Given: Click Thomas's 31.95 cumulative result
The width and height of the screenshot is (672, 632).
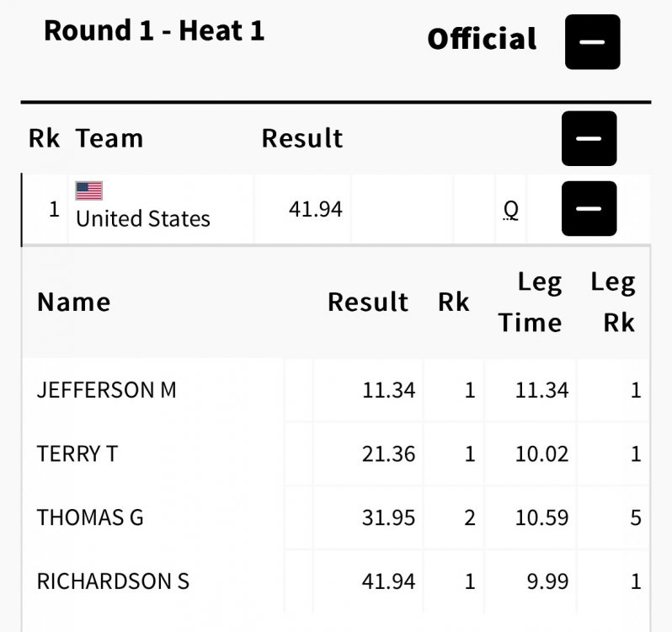Looking at the screenshot, I should [x=388, y=517].
